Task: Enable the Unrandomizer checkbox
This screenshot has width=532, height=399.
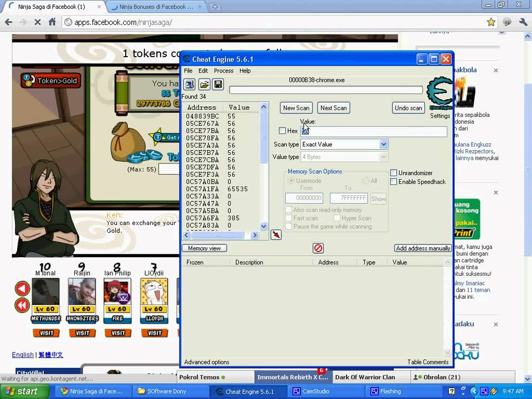Action: (393, 173)
